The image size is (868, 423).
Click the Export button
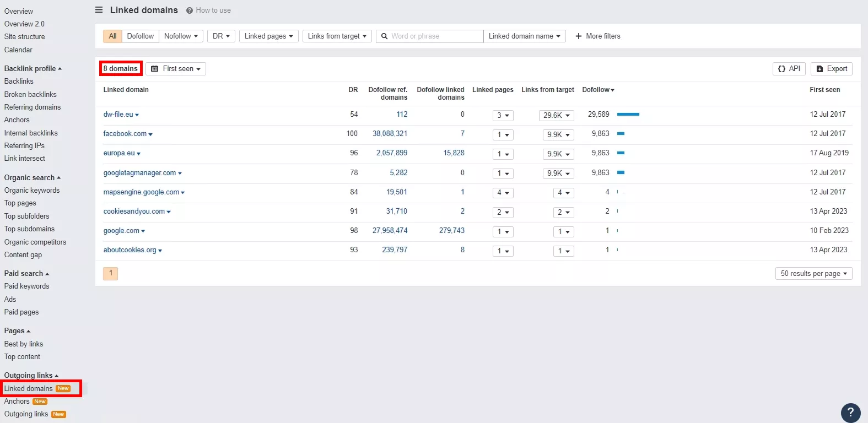832,69
